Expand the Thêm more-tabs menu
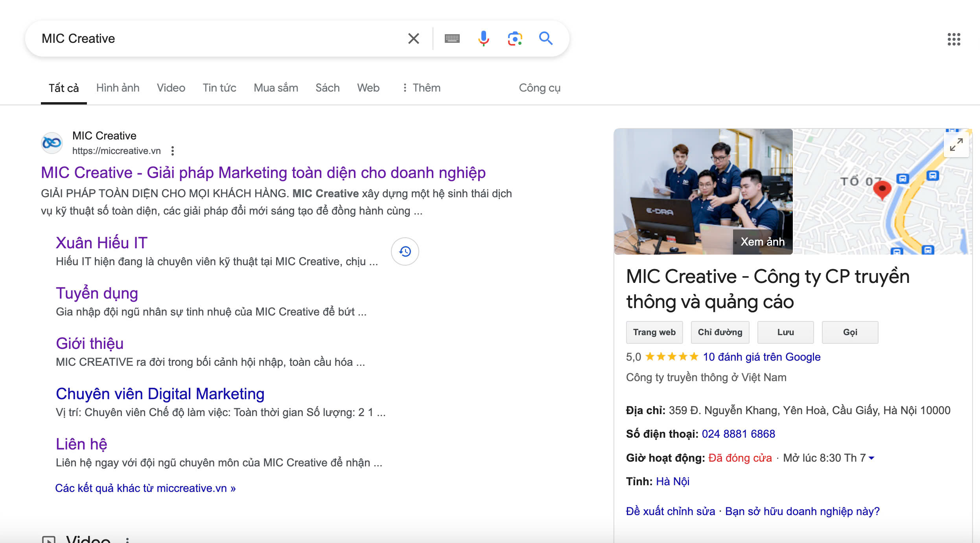Image resolution: width=980 pixels, height=543 pixels. coord(421,88)
